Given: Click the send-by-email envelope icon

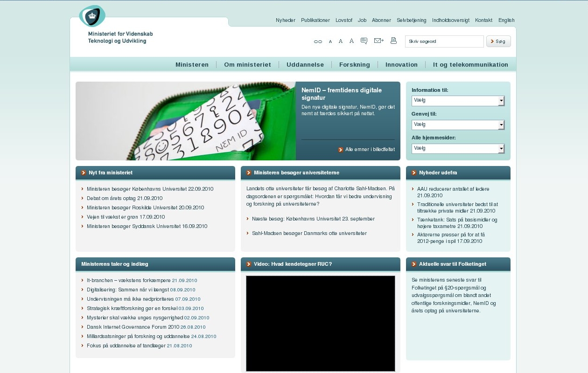Looking at the screenshot, I should [x=379, y=41].
